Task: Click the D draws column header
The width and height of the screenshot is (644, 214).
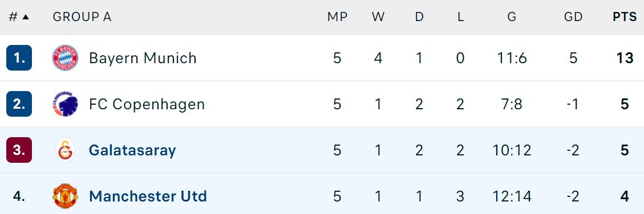Action: click(419, 17)
